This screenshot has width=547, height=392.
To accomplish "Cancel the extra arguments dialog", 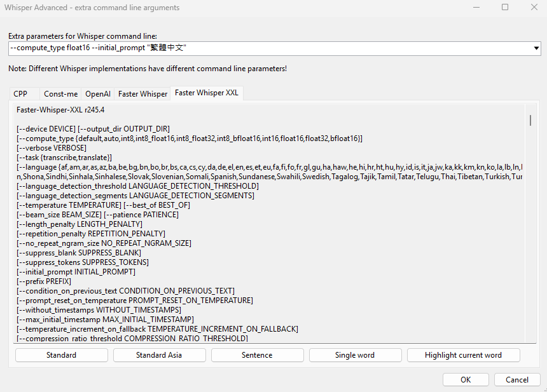I will point(517,379).
